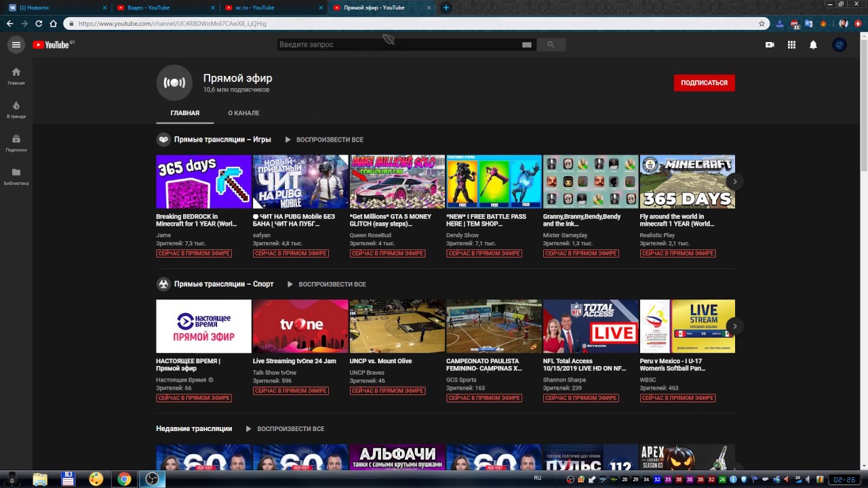Expand next videos arrow in Игры row
Viewport: 868px width, 488px height.
[x=734, y=182]
